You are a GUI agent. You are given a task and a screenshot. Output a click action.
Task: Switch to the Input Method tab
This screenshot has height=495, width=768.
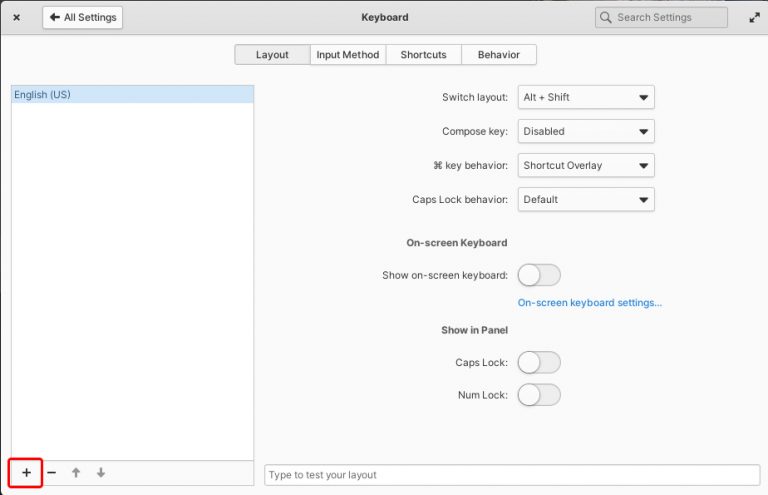[347, 55]
